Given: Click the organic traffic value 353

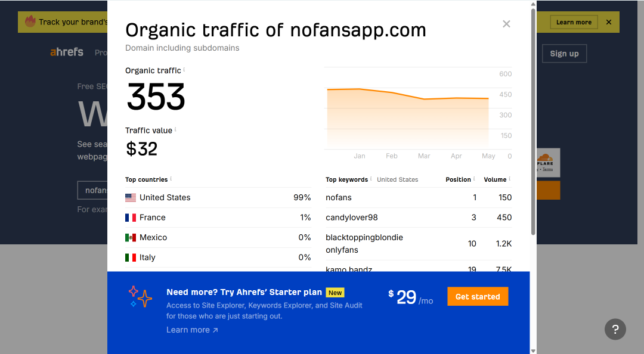Looking at the screenshot, I should 156,97.
